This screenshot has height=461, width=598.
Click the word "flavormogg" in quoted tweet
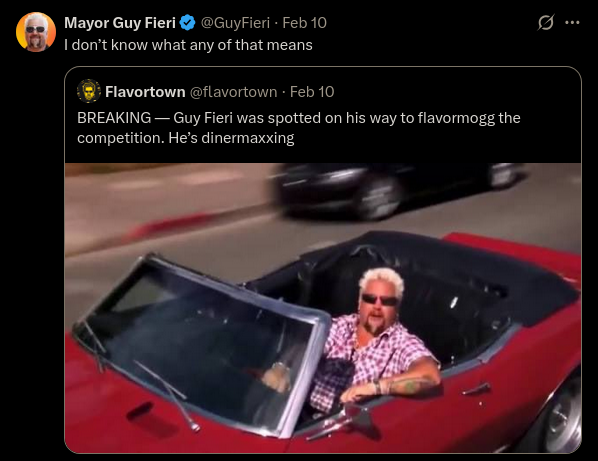pos(456,118)
